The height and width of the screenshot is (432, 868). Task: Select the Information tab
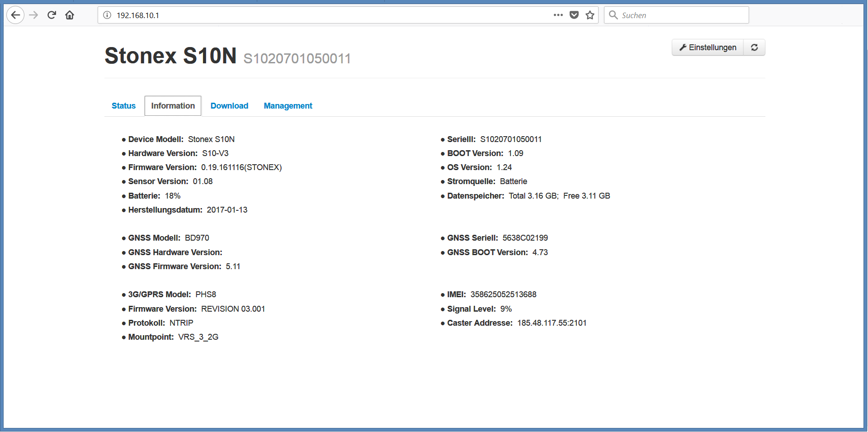pyautogui.click(x=173, y=106)
